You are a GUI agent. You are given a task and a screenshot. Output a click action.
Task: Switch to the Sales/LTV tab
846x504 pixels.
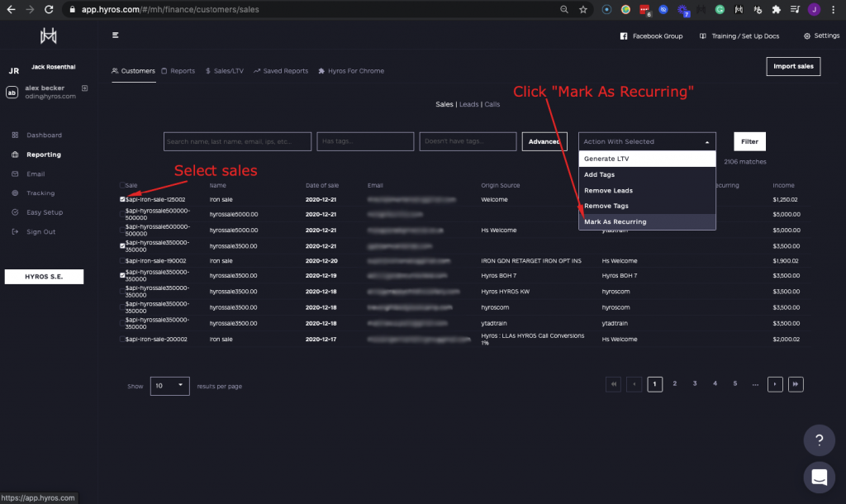point(225,71)
